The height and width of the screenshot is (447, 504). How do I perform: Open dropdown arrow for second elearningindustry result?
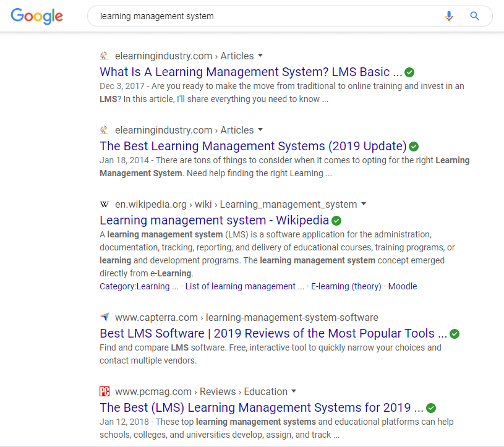pos(260,129)
